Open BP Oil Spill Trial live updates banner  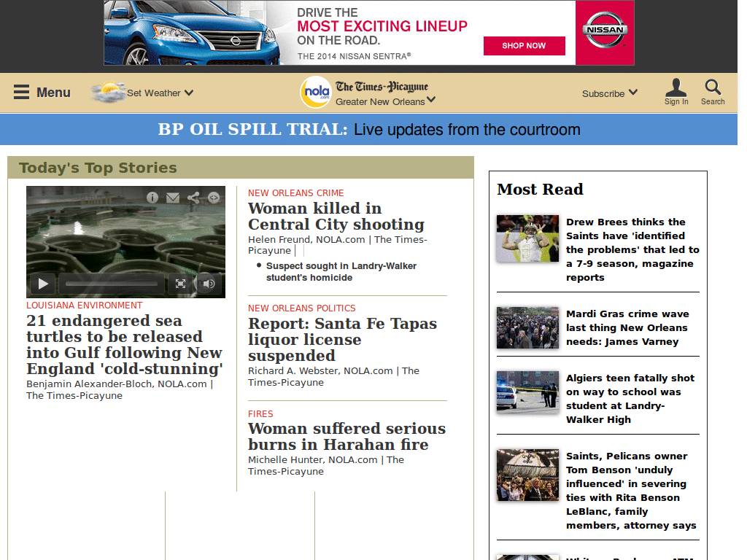click(x=368, y=129)
